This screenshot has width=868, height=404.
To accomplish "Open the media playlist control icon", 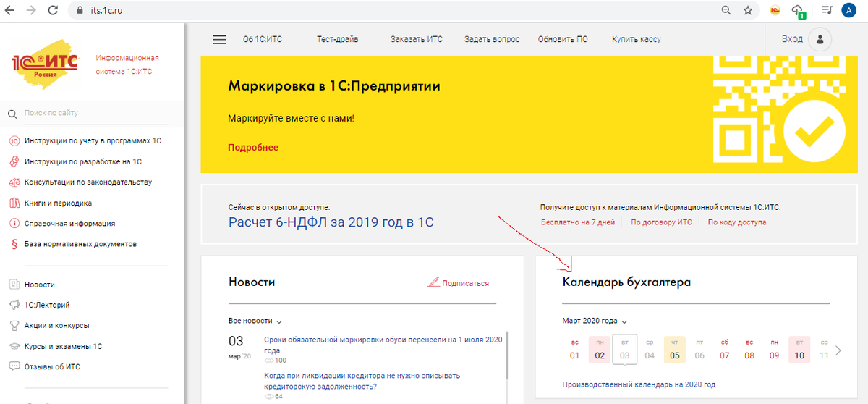I will tap(827, 10).
